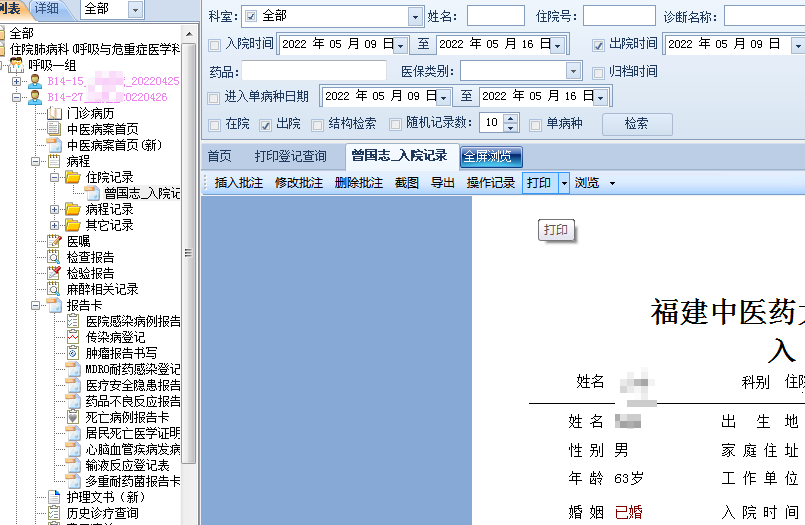Screen dimensions: 805x525
Task: Expand the 病程记录 folder node
Action: [x=54, y=209]
